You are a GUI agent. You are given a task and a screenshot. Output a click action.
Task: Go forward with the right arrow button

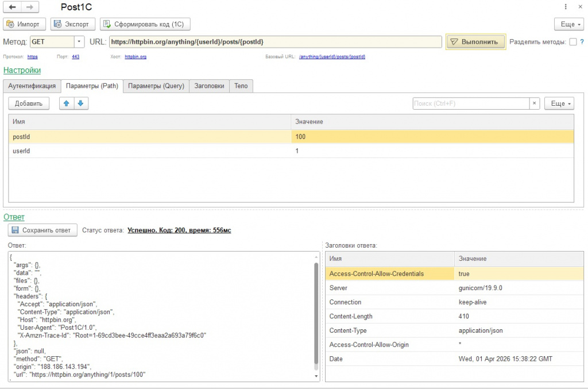tap(30, 7)
